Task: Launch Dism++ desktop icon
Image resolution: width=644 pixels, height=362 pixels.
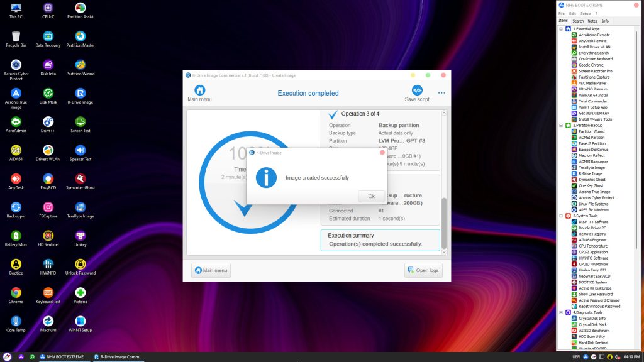Action: click(x=48, y=125)
